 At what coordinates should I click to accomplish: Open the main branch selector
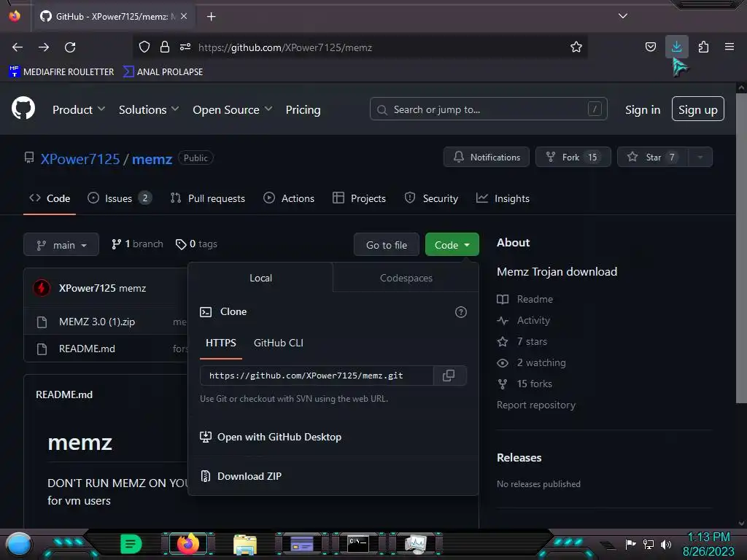[61, 245]
